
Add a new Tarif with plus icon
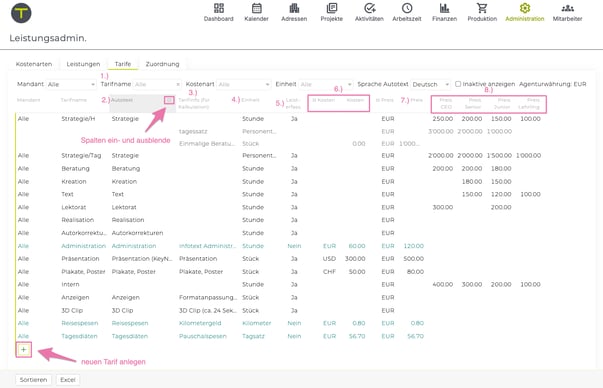[x=23, y=350]
